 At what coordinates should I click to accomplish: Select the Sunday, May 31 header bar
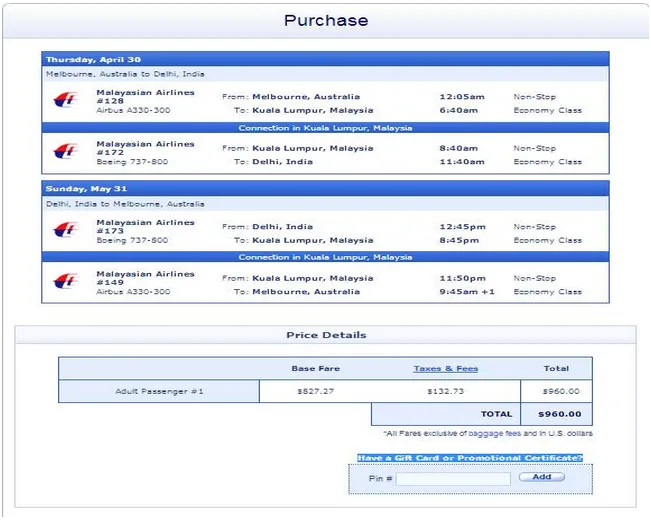tap(325, 188)
